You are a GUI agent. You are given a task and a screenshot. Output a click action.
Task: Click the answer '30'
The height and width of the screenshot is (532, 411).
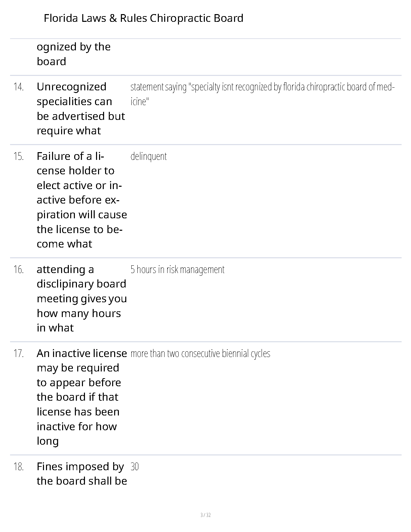click(x=134, y=467)
